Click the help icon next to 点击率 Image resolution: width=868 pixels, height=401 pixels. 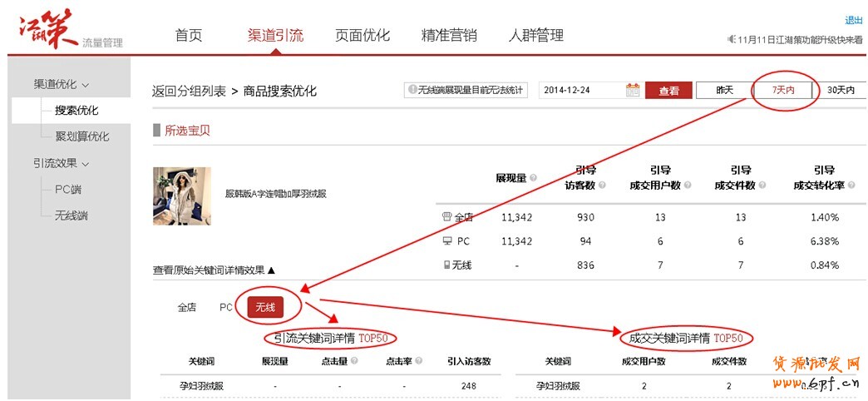pos(417,361)
